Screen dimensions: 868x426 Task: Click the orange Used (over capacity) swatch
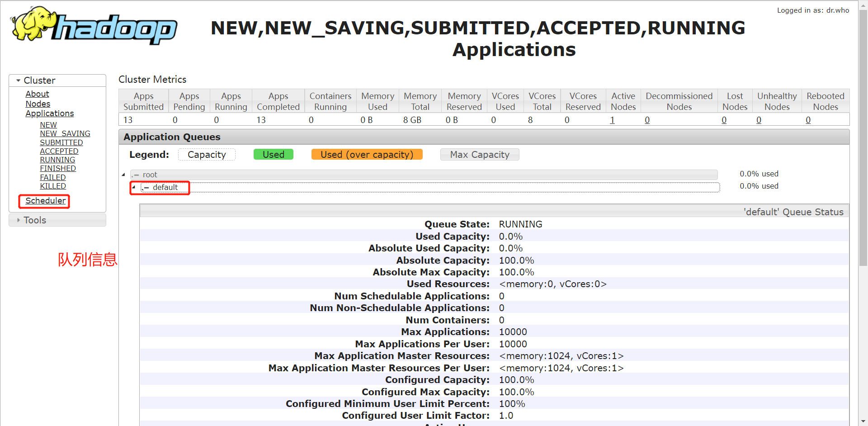(367, 155)
